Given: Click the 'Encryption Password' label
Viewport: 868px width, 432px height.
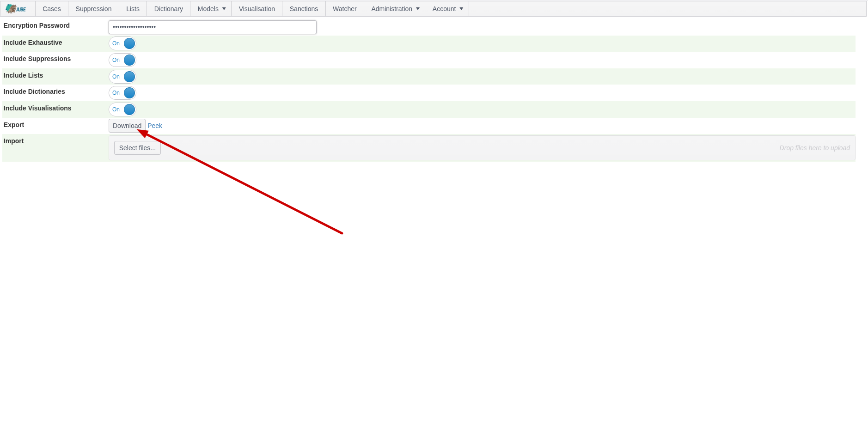Looking at the screenshot, I should pyautogui.click(x=37, y=25).
